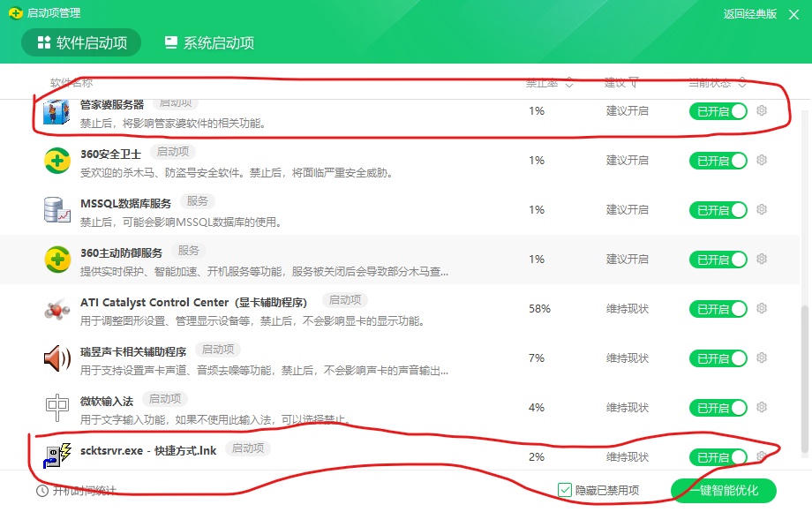Open settings gear for MSSQL数据库服务
812x512 pixels.
761,209
